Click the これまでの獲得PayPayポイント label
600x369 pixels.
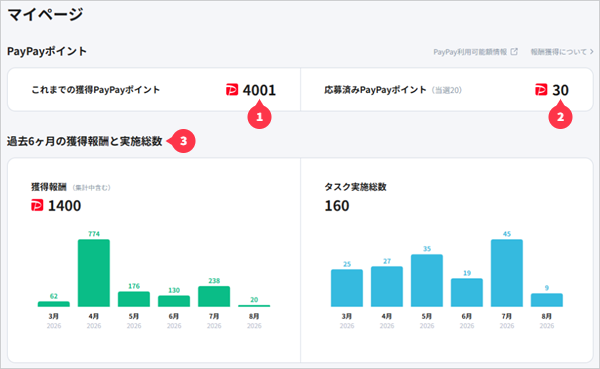[x=96, y=90]
